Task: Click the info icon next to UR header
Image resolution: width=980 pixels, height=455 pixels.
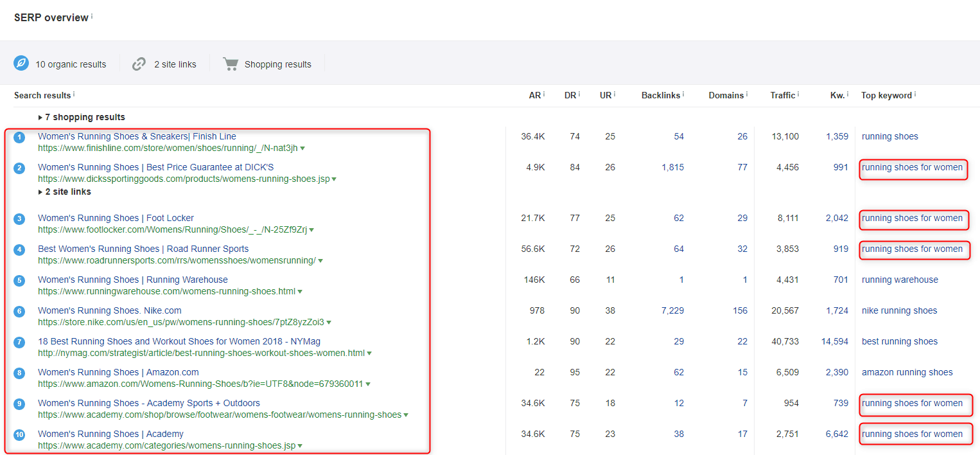Action: tap(615, 94)
